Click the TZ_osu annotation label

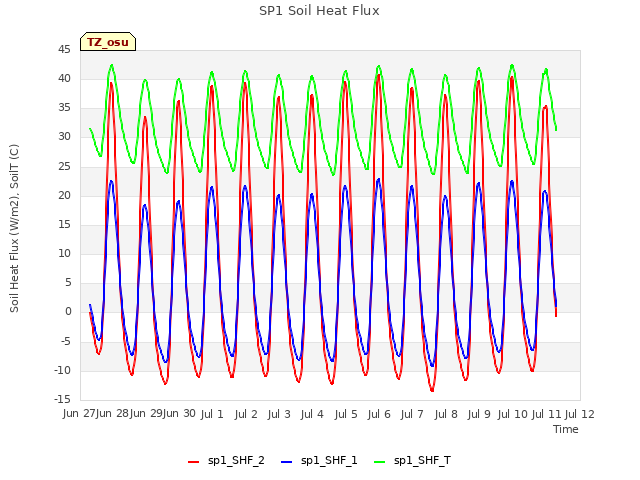108,42
